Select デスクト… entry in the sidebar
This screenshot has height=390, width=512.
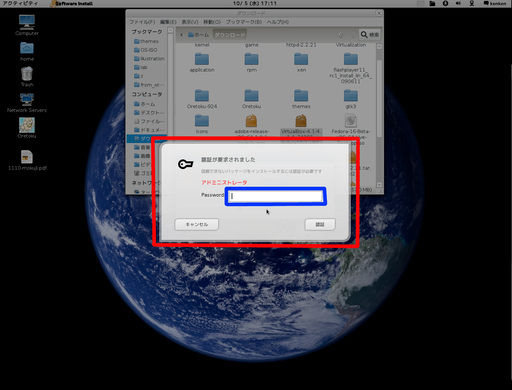tap(149, 113)
